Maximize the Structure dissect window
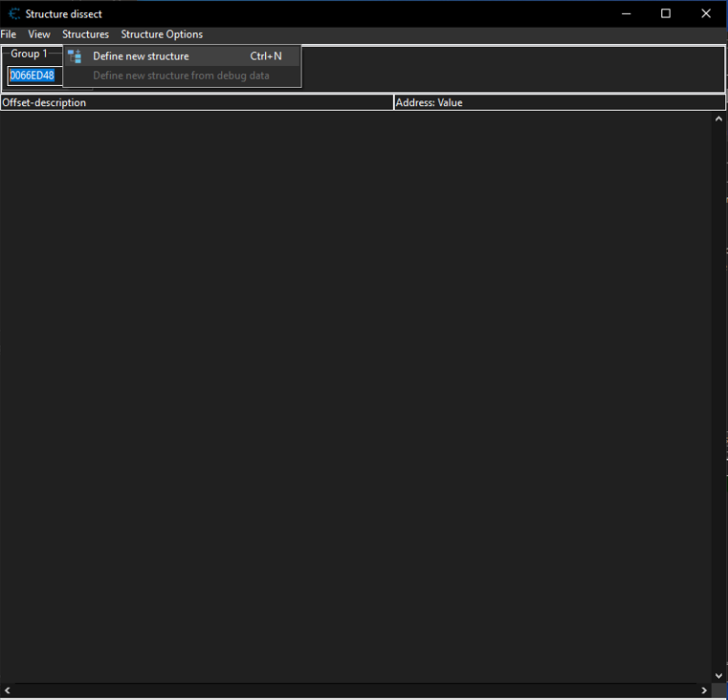 click(666, 13)
